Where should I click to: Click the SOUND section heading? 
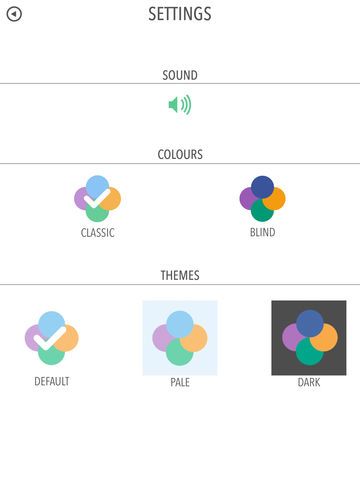(180, 75)
